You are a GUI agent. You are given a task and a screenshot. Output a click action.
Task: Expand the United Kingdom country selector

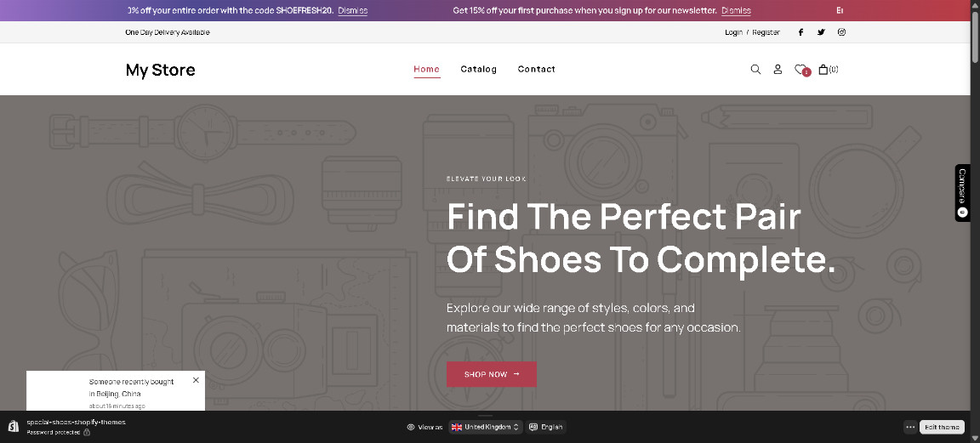coord(485,427)
